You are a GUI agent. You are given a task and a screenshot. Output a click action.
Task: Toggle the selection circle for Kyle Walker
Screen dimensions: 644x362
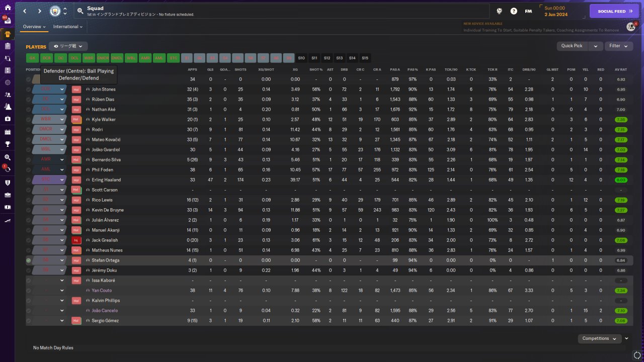[x=29, y=120]
